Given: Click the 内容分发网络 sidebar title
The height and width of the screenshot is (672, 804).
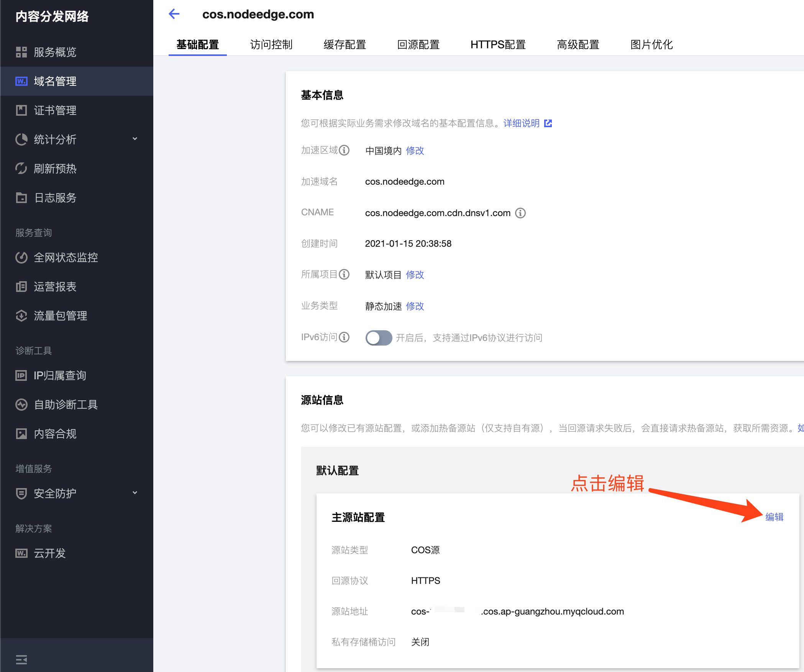Looking at the screenshot, I should [x=52, y=16].
